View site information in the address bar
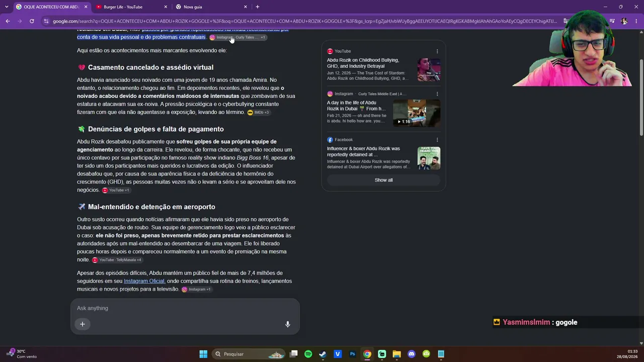 pyautogui.click(x=46, y=21)
